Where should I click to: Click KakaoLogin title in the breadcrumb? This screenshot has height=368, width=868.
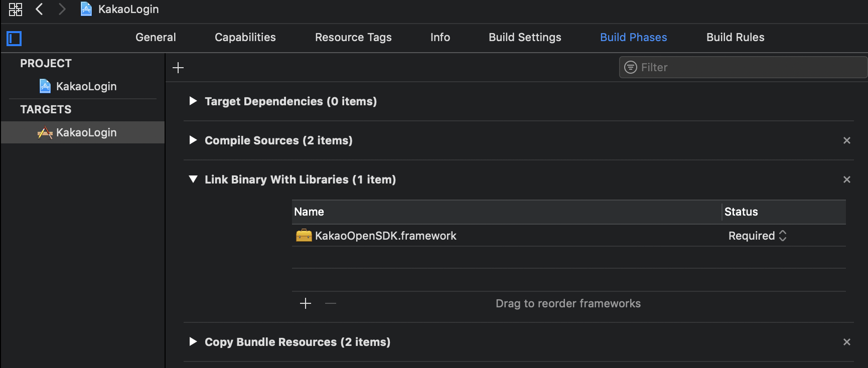[x=128, y=9]
